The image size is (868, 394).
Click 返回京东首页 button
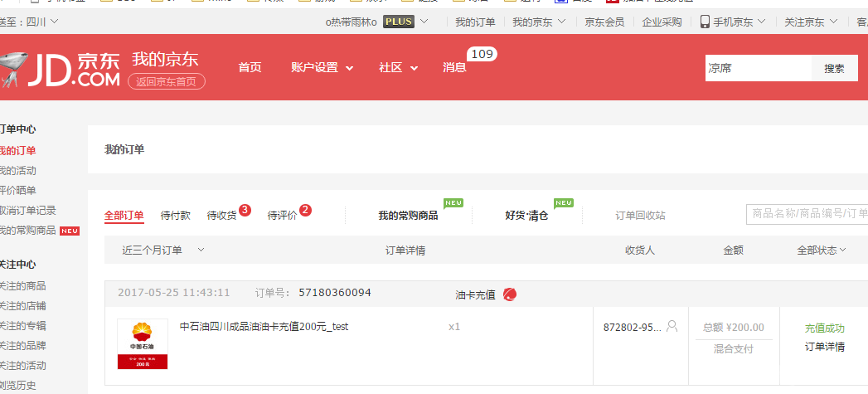(x=167, y=81)
